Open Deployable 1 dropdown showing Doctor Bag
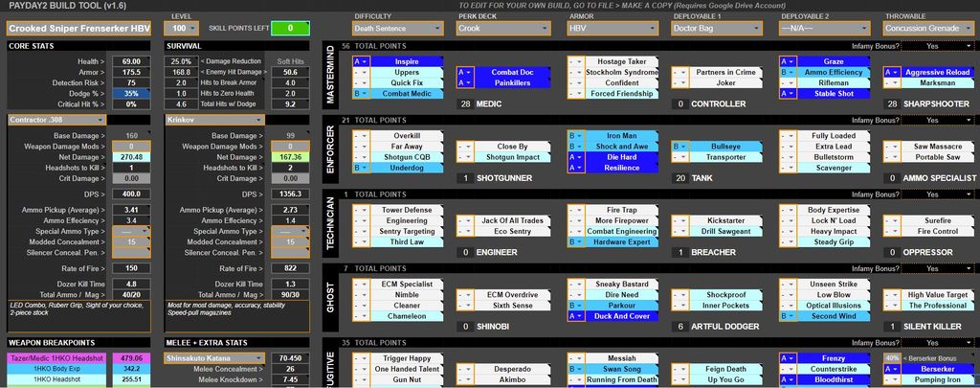 [717, 28]
